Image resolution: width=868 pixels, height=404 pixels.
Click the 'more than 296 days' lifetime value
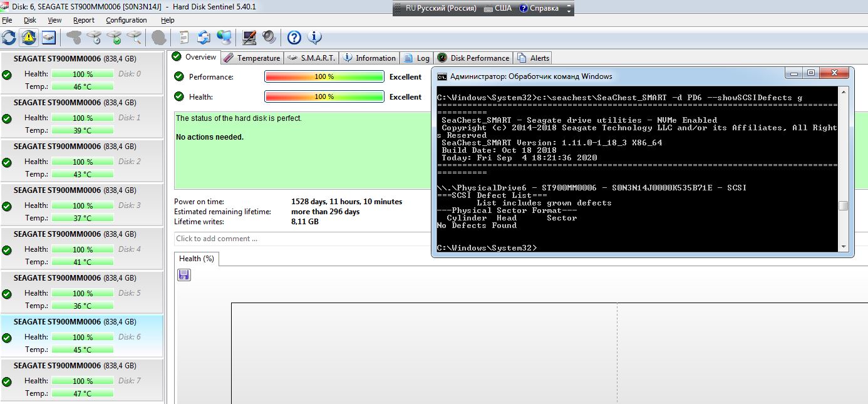[326, 212]
